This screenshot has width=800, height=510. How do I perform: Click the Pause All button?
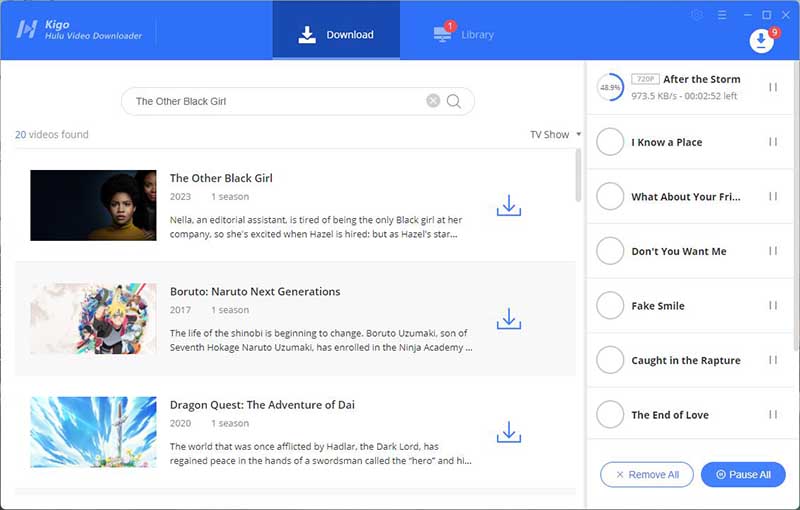point(743,475)
